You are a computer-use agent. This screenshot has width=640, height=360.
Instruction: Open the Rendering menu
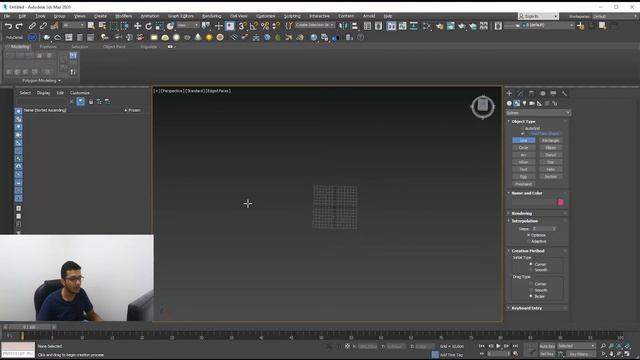coord(211,16)
